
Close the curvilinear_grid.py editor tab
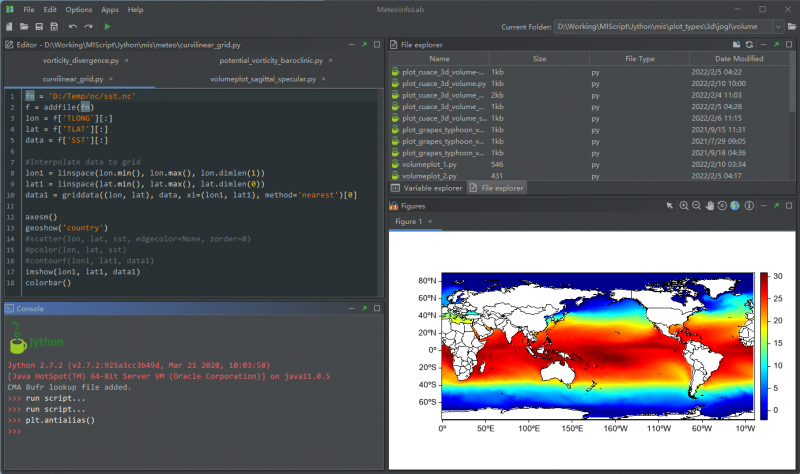(x=111, y=78)
